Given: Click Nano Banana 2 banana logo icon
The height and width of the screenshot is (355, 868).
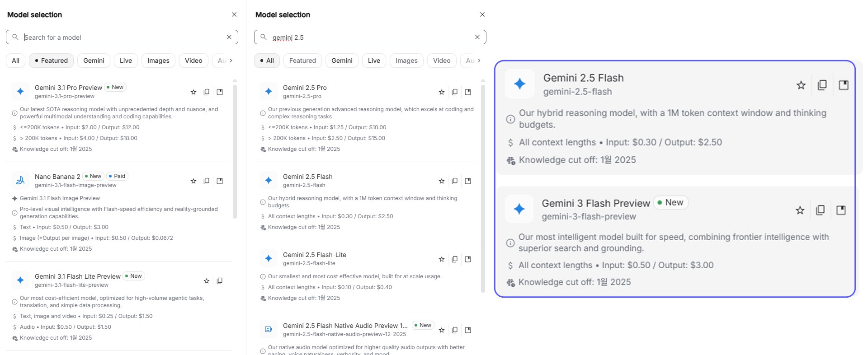Looking at the screenshot, I should tap(20, 181).
